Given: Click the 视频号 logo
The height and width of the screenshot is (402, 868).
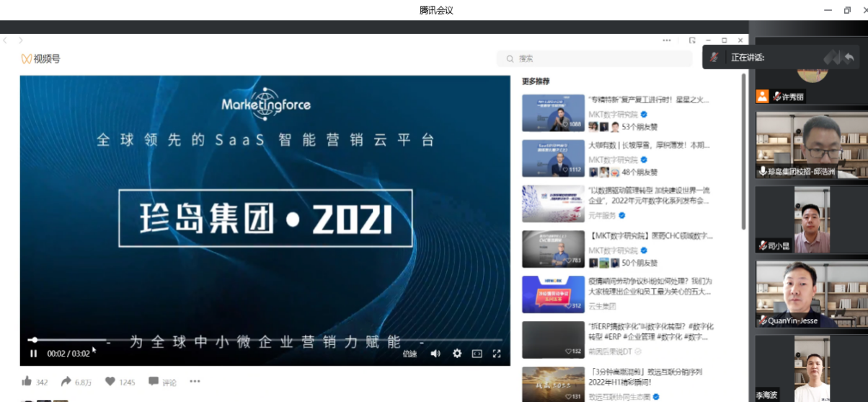Looking at the screenshot, I should 40,58.
